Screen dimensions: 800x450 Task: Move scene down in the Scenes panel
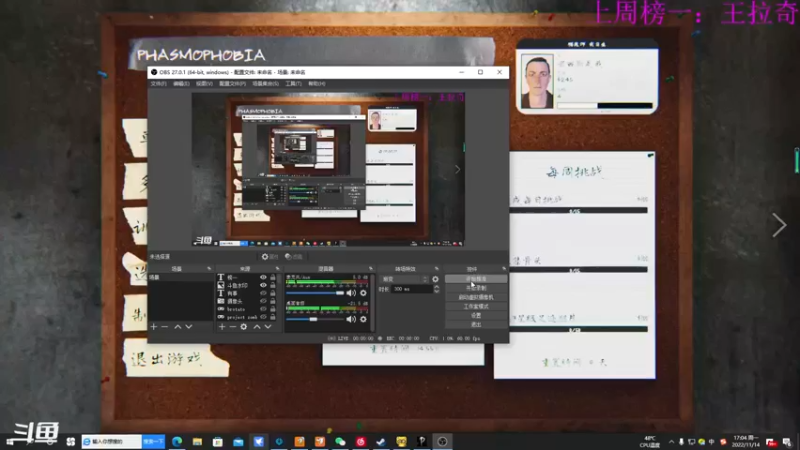coord(189,327)
